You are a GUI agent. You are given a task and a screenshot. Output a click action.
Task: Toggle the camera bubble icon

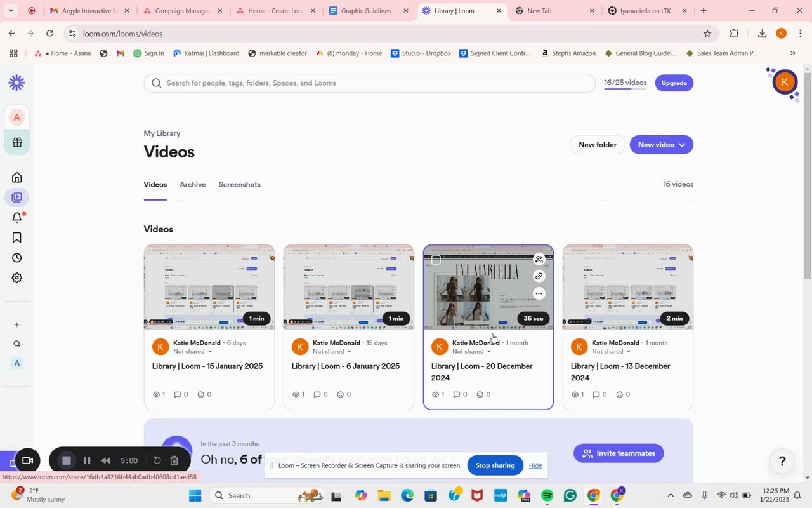click(27, 460)
